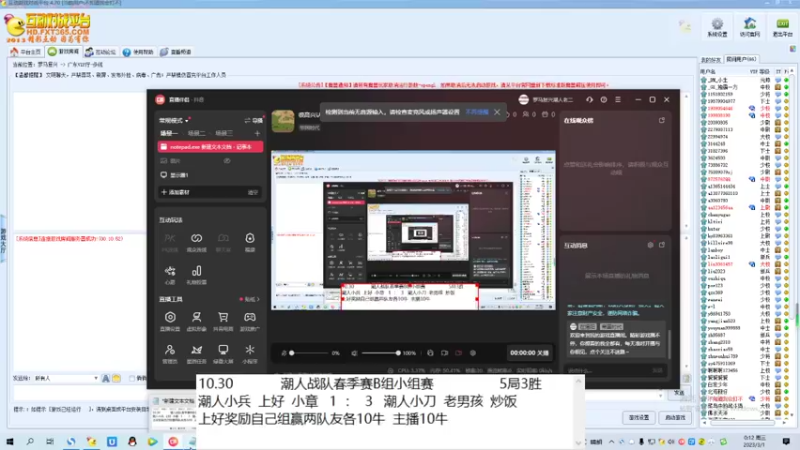Click the headset support icon in title bar
Screen dimensions: 800x450
point(589,100)
